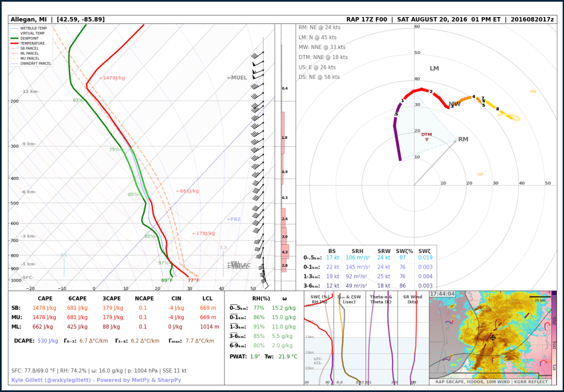Select the SRH column header

pos(357,251)
